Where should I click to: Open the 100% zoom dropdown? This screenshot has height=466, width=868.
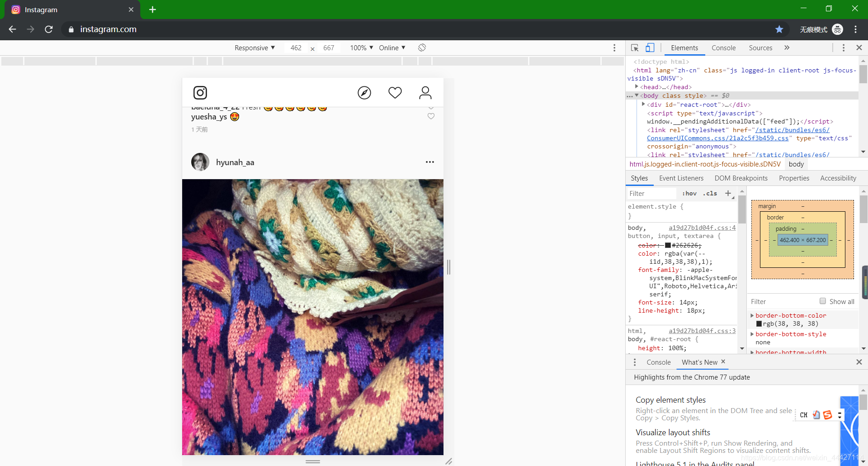point(362,48)
